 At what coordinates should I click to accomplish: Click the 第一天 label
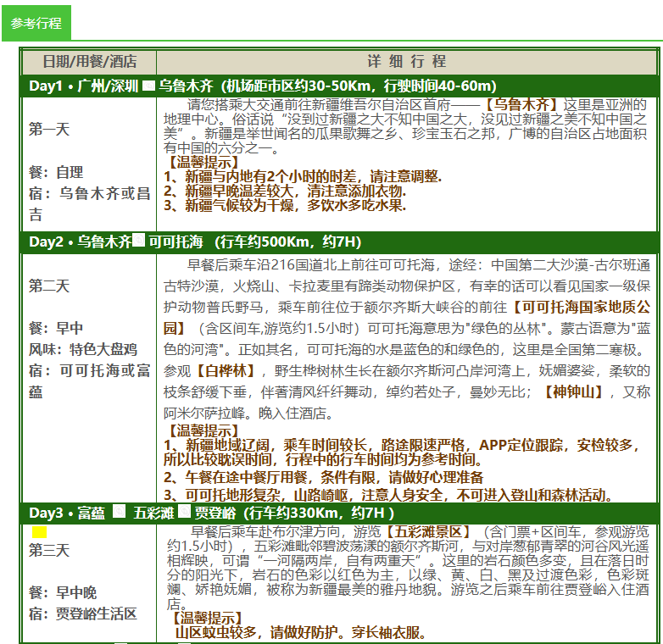pos(49,129)
